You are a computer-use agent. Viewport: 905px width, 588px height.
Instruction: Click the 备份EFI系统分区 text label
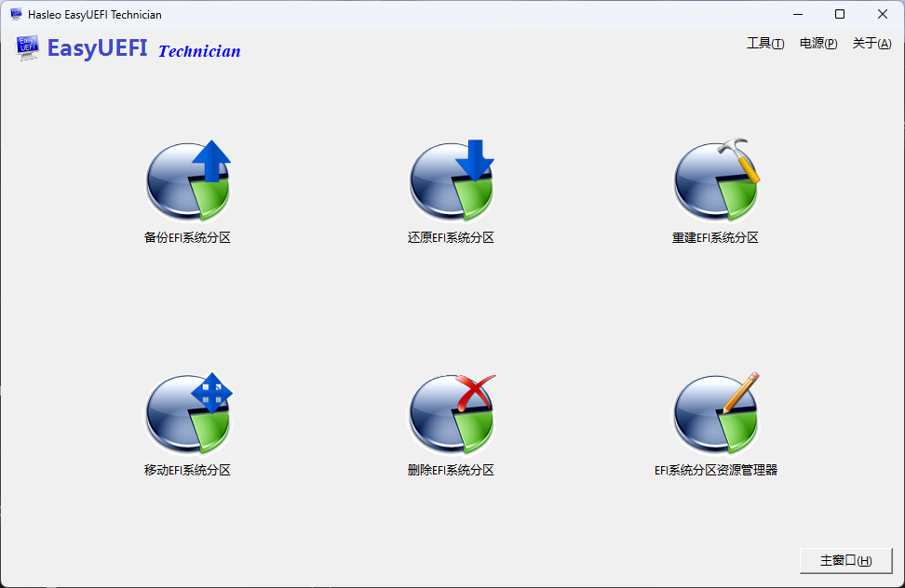point(187,237)
